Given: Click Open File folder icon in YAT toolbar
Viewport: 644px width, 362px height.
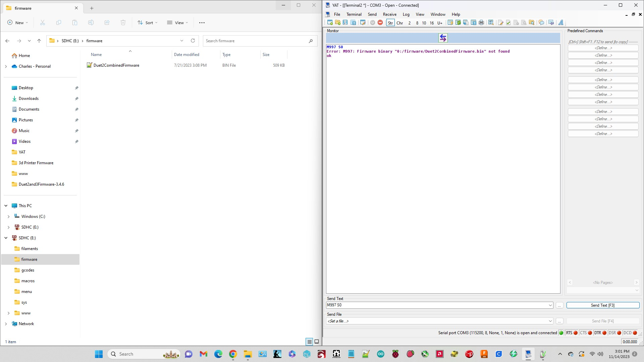Looking at the screenshot, I should 338,22.
